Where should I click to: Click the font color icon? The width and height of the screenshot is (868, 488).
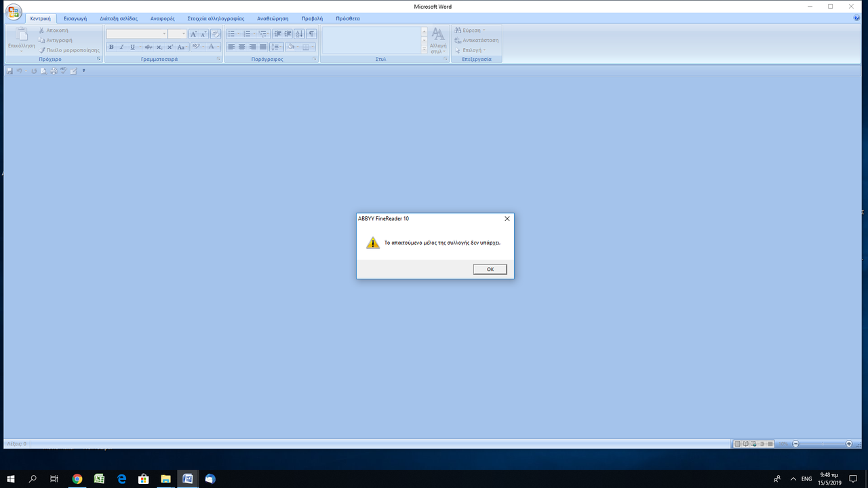[211, 47]
